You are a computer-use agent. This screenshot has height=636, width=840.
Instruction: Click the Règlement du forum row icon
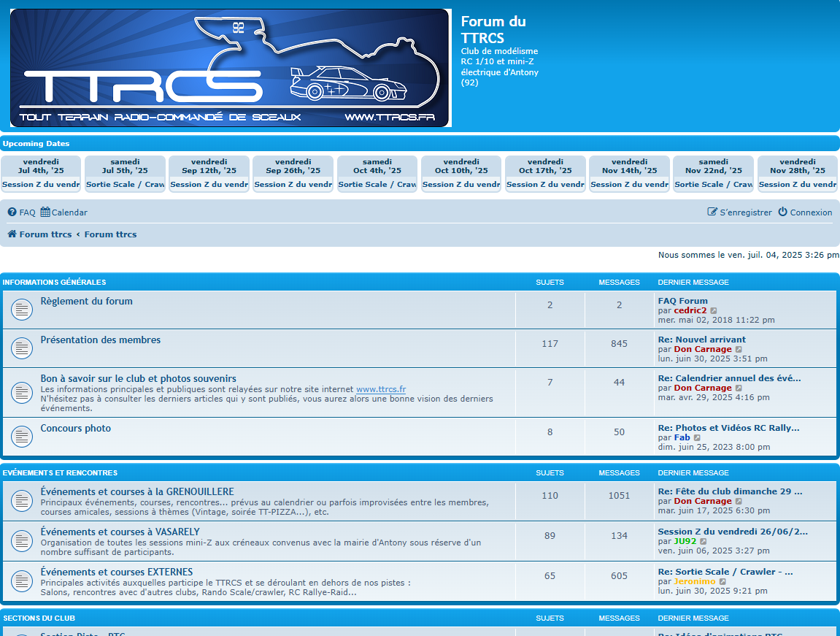(22, 309)
